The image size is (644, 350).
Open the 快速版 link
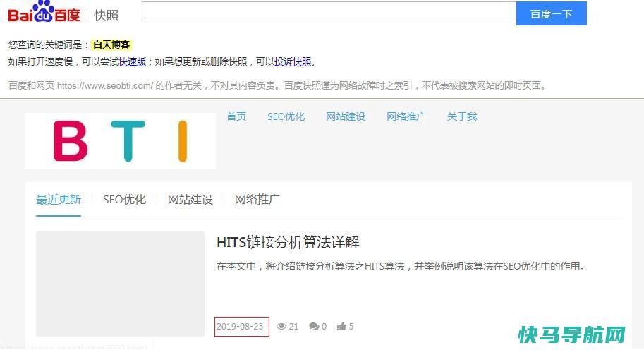click(132, 61)
